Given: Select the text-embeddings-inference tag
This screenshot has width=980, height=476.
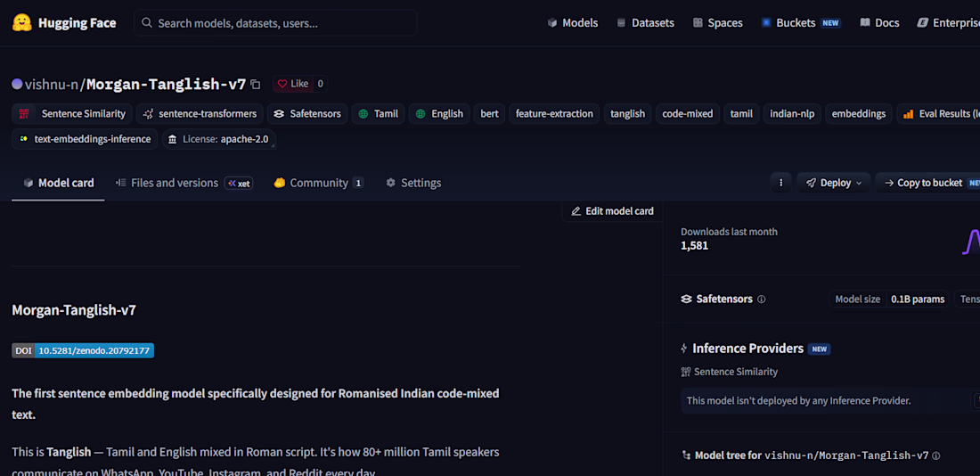Looking at the screenshot, I should pyautogui.click(x=85, y=139).
